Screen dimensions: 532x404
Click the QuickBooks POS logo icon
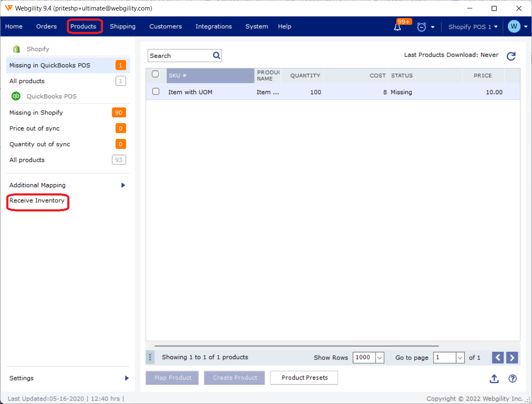[16, 96]
